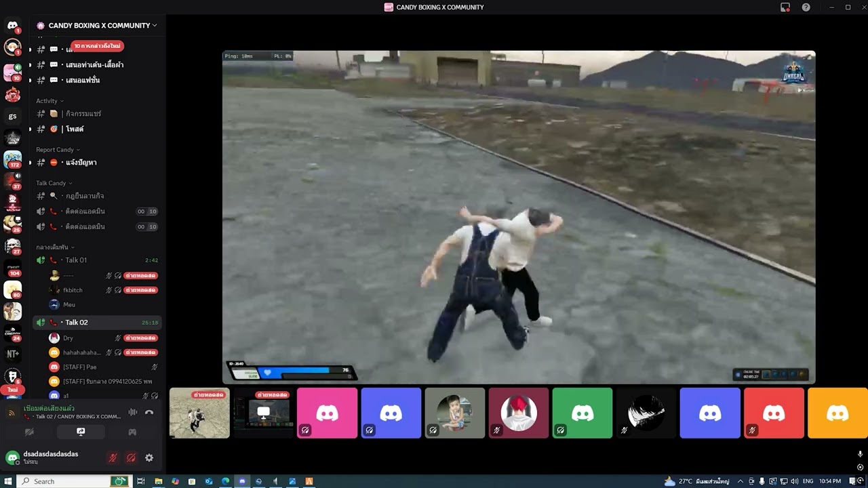Viewport: 868px width, 488px height.
Task: Select the live game stream thumbnail tile
Action: coord(199,413)
